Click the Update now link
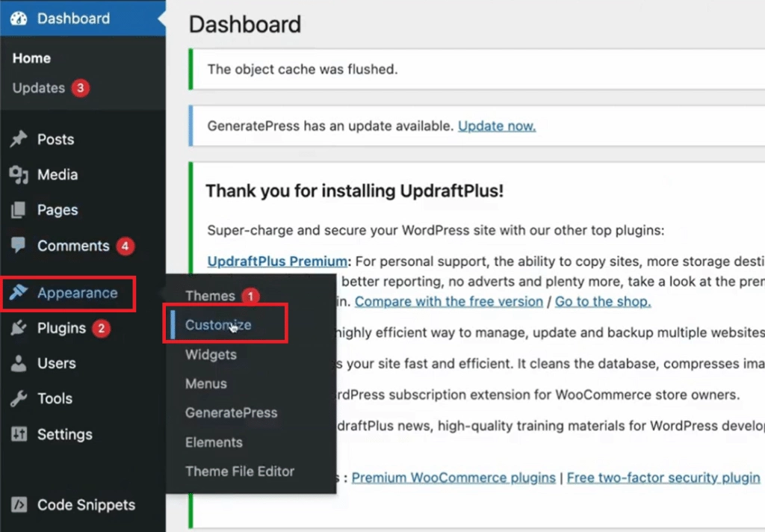 (x=497, y=126)
